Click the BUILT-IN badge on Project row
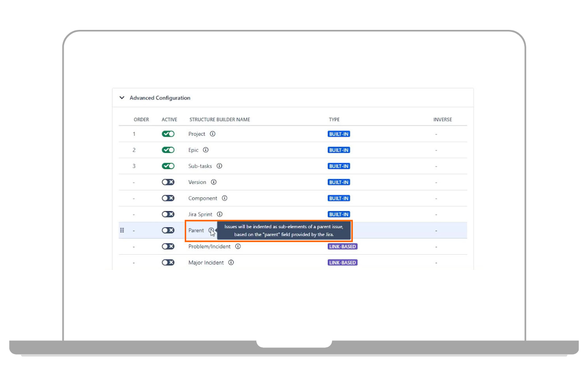Screen dimensions: 588x387 click(x=339, y=134)
